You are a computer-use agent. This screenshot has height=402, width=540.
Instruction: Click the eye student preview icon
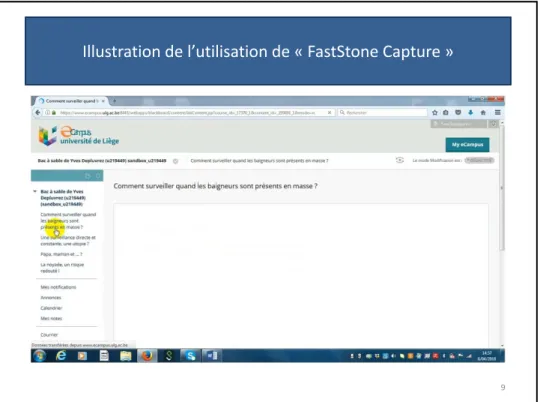coord(399,160)
